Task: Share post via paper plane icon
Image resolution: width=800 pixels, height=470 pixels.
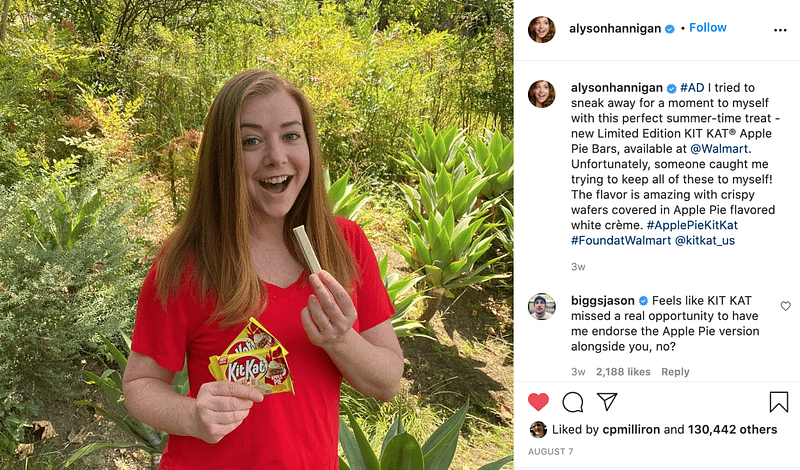Action: [x=607, y=402]
